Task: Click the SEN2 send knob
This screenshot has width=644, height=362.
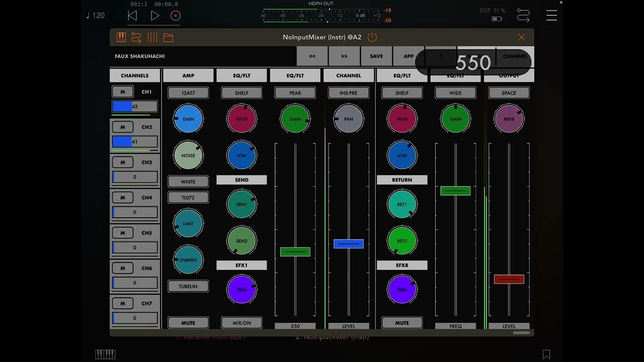Action: 242,241
